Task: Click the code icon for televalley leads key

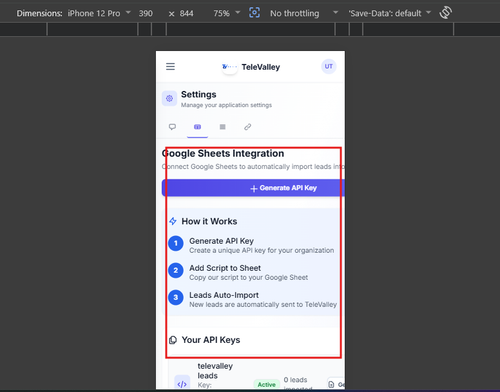Action: pos(182,383)
